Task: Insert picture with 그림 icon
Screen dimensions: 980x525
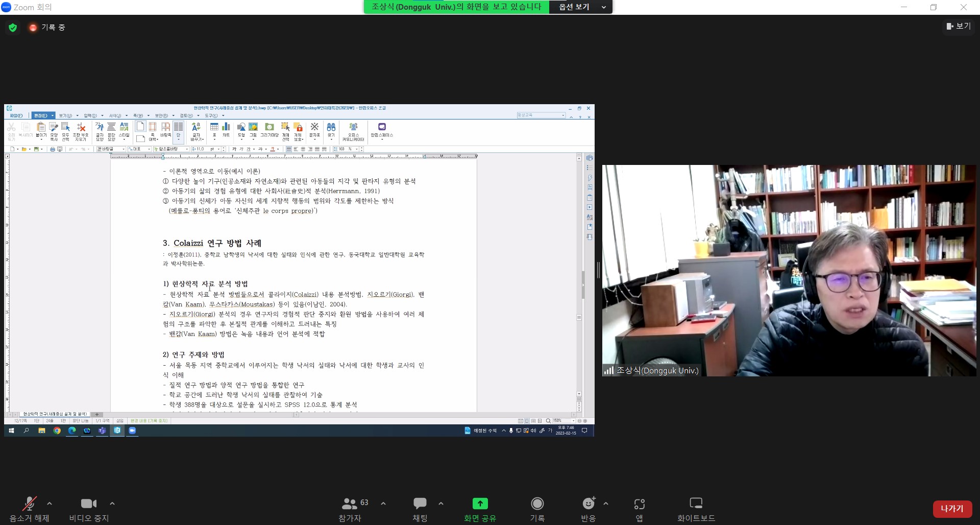Action: tap(253, 130)
